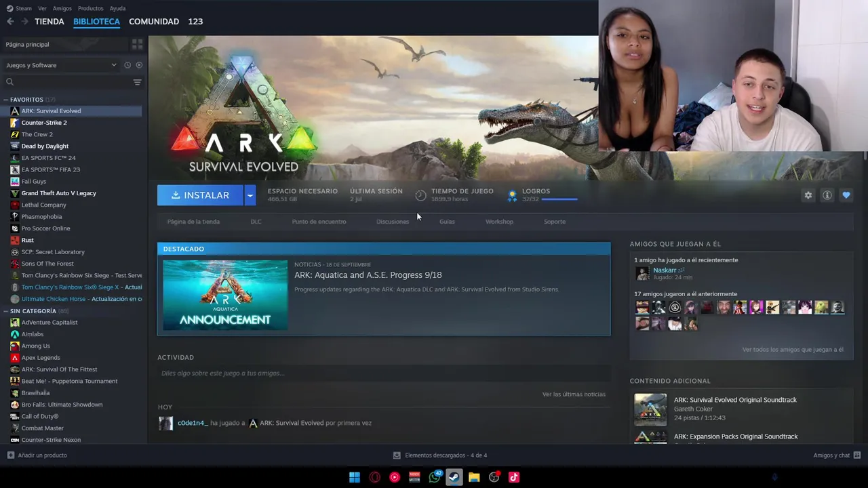Click the Counter-Strike 2 game icon
This screenshot has height=488, width=868.
pyautogui.click(x=15, y=123)
